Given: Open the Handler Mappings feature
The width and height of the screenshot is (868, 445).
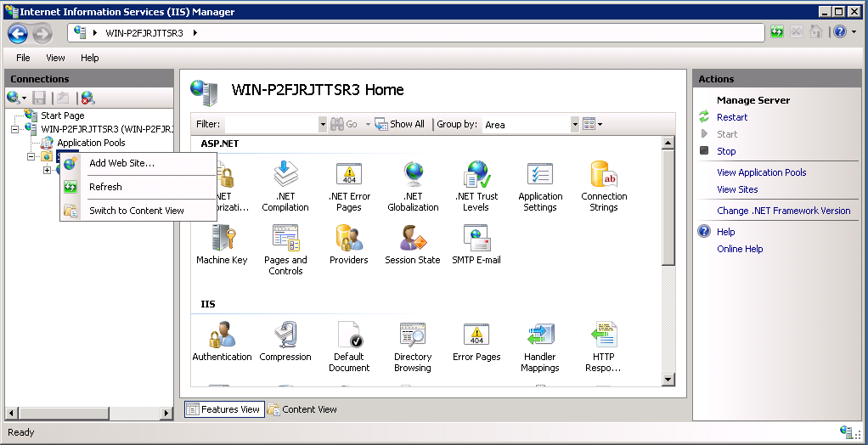Looking at the screenshot, I should (x=540, y=347).
